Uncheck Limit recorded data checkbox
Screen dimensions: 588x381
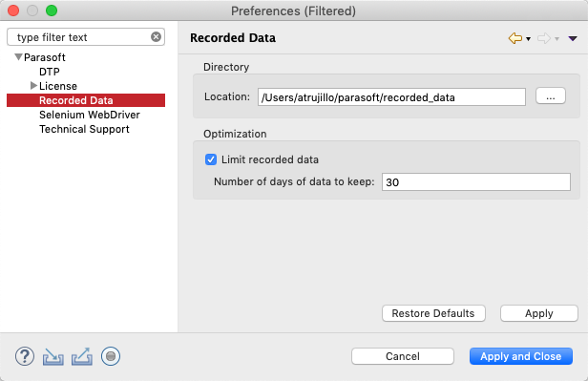coord(211,159)
